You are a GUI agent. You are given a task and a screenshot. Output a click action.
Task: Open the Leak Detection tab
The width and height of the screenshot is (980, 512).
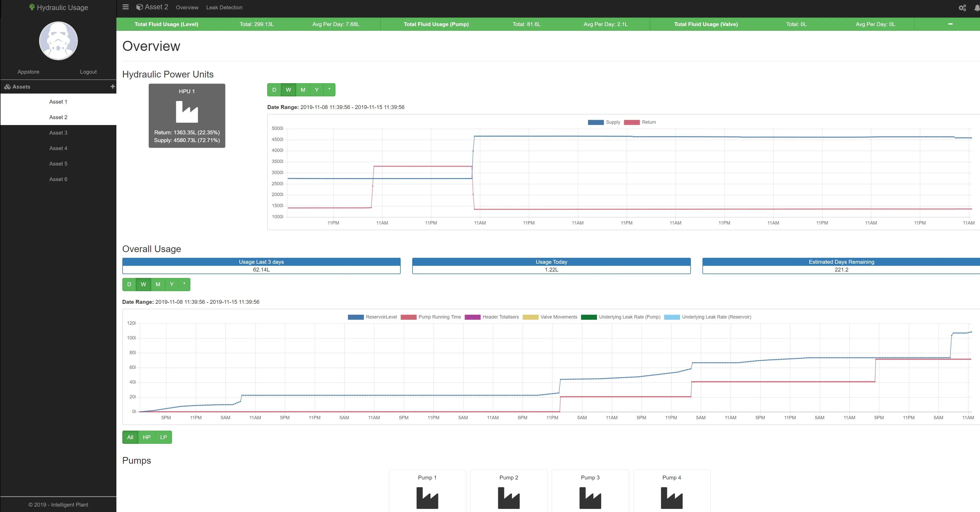pyautogui.click(x=224, y=7)
